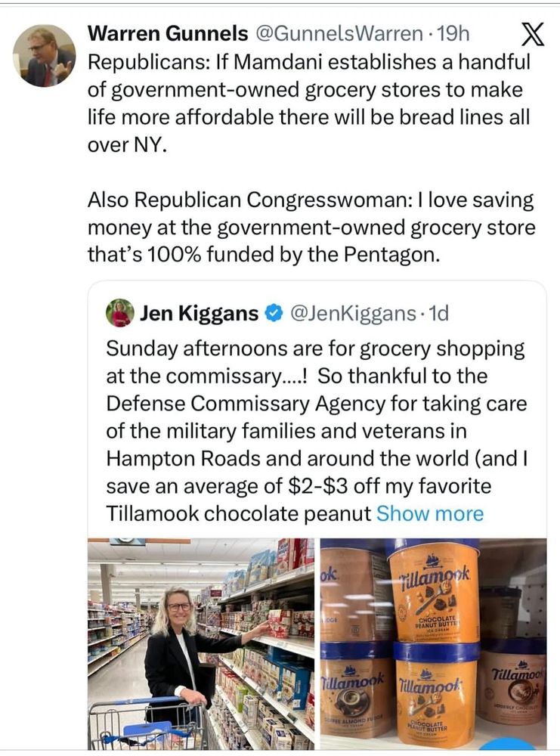Image resolution: width=560 pixels, height=756 pixels.
Task: Click the 1d timestamp on quoted post
Action: (x=438, y=314)
